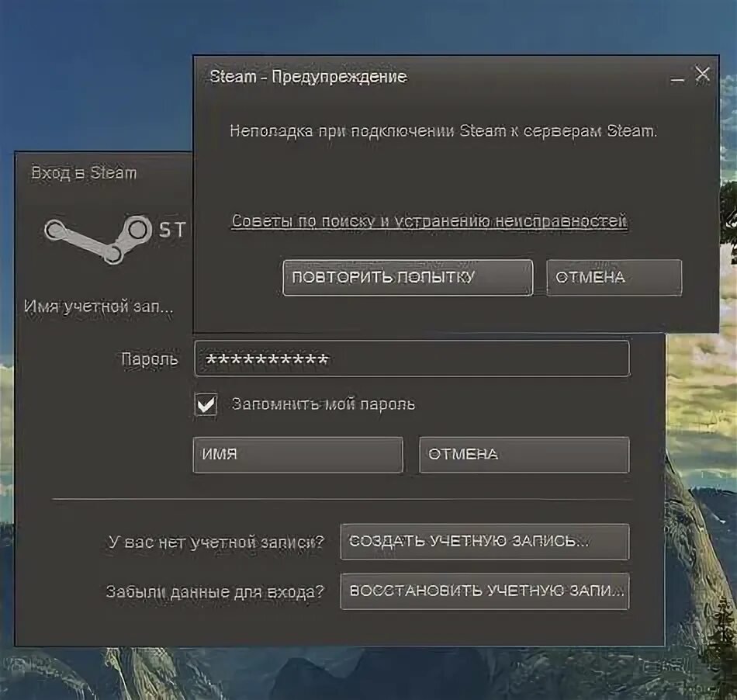The width and height of the screenshot is (737, 700).
Task: Minimize the Steam warning dialog
Action: pyautogui.click(x=676, y=80)
